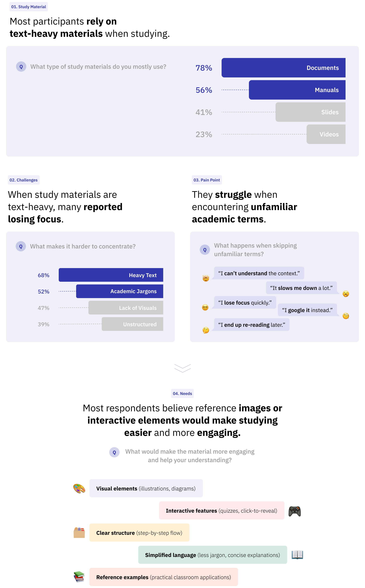Click the stacked books icon
The height and width of the screenshot is (588, 365).
[79, 577]
